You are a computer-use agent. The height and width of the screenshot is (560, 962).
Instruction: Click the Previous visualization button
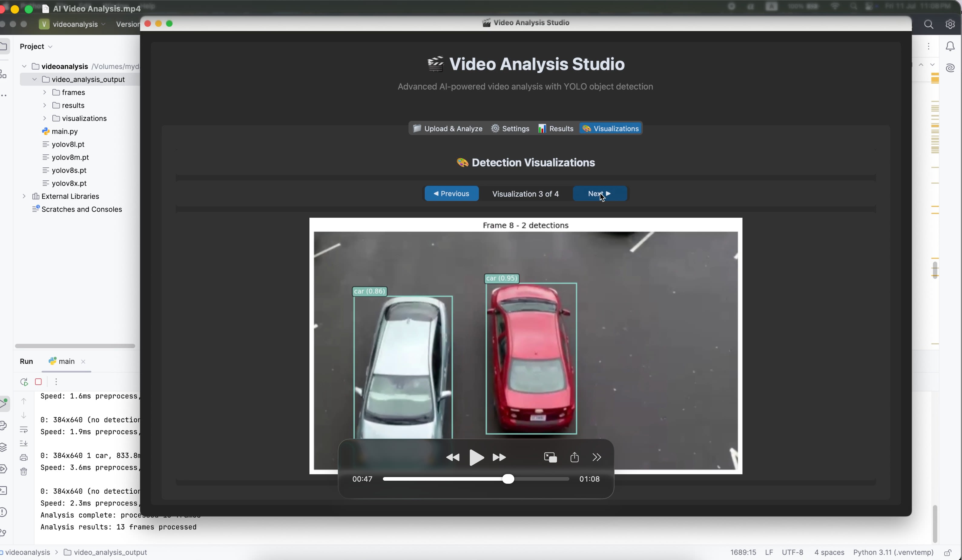(x=451, y=193)
